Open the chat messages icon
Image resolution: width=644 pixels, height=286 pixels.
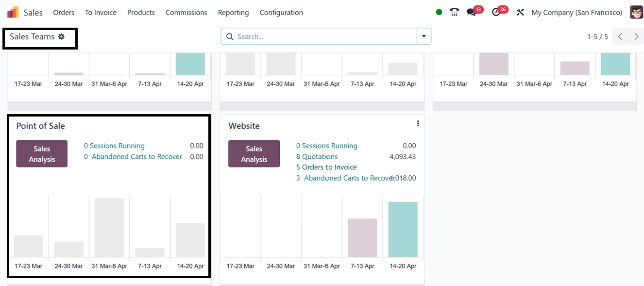(x=471, y=13)
